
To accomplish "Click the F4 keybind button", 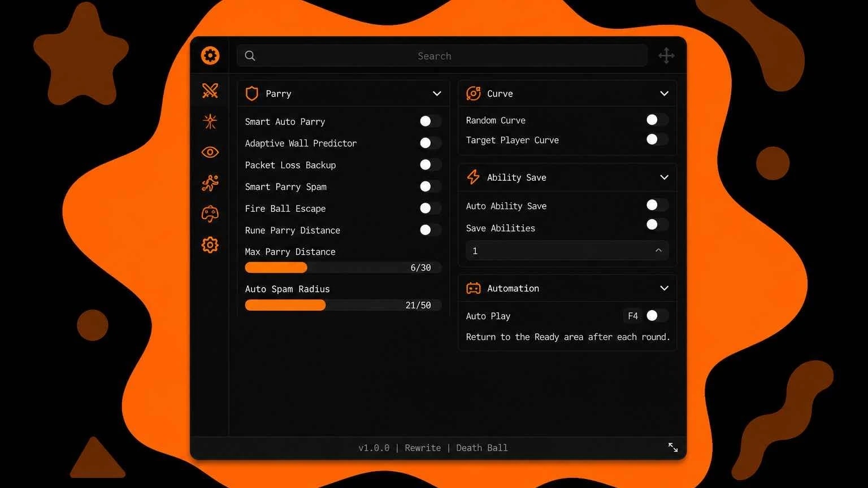I will [x=633, y=316].
